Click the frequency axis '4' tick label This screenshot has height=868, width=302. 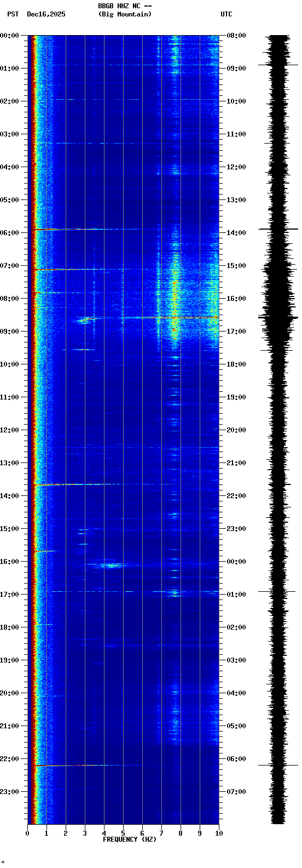point(104,833)
